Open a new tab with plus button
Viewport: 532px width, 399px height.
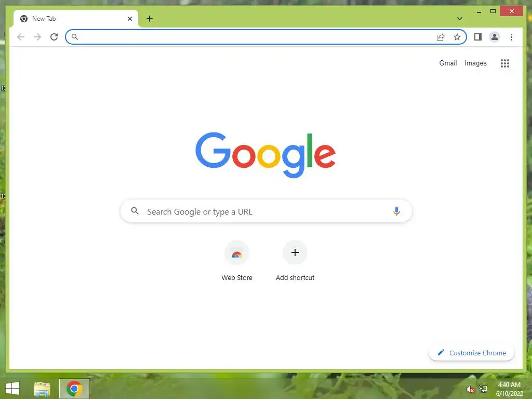[x=150, y=19]
